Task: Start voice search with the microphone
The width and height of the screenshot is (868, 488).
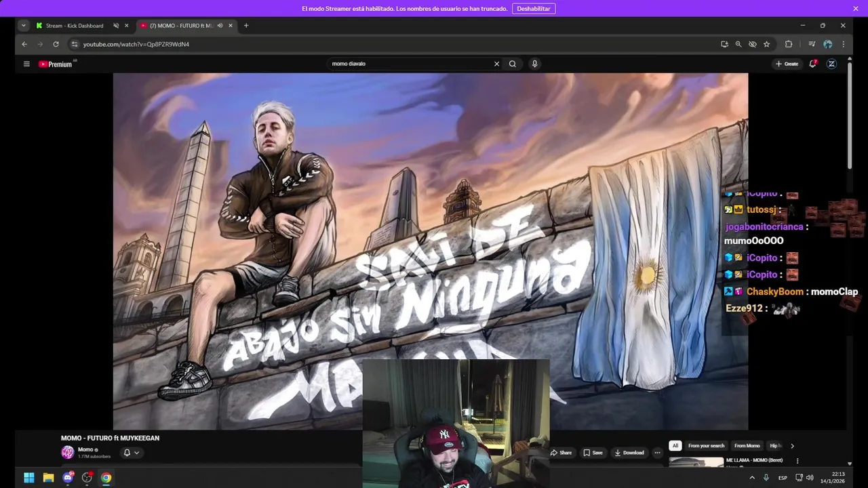Action: coord(534,64)
